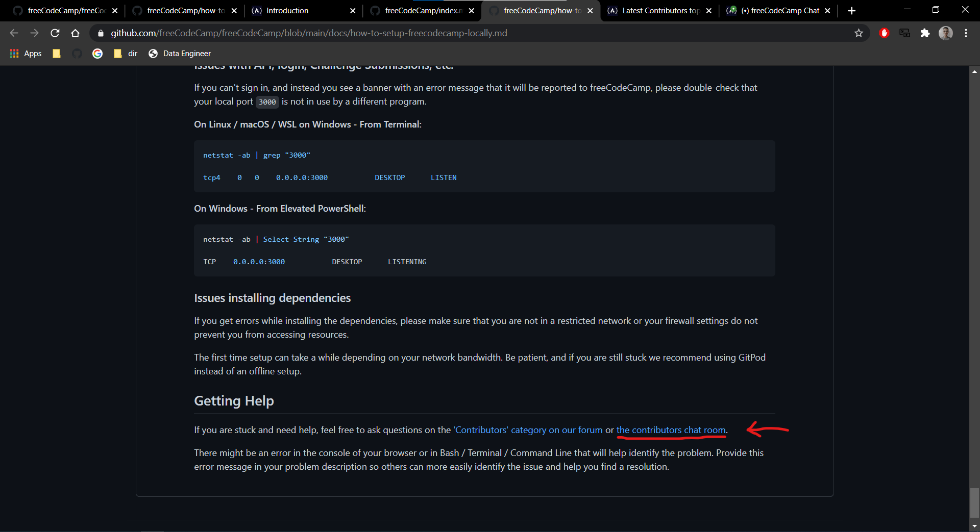Open the red shield extension icon
The height and width of the screenshot is (532, 980).
[x=885, y=33]
